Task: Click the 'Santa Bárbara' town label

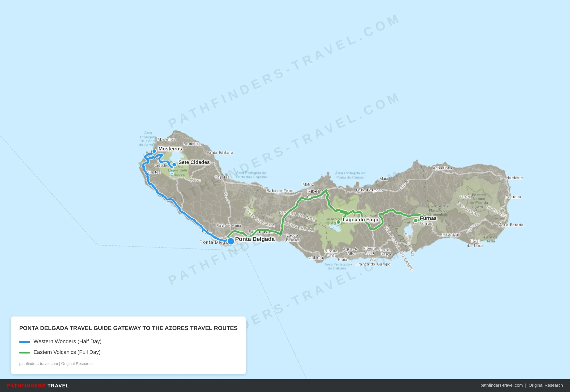Action: pos(220,153)
